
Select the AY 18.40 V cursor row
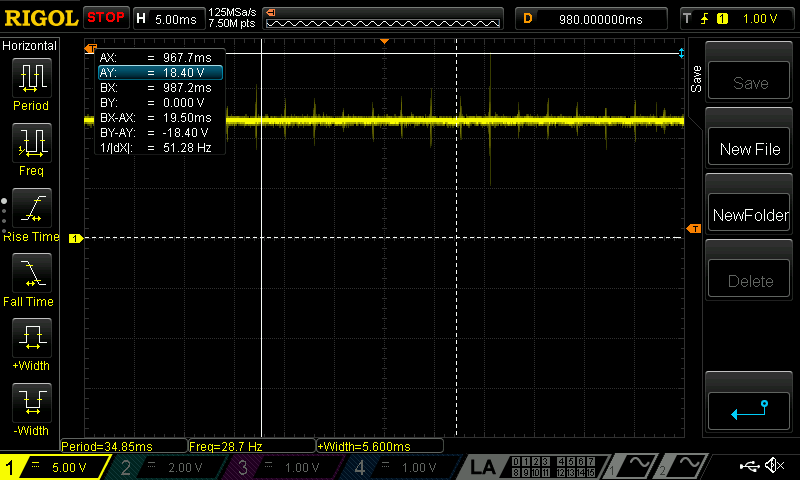click(159, 73)
